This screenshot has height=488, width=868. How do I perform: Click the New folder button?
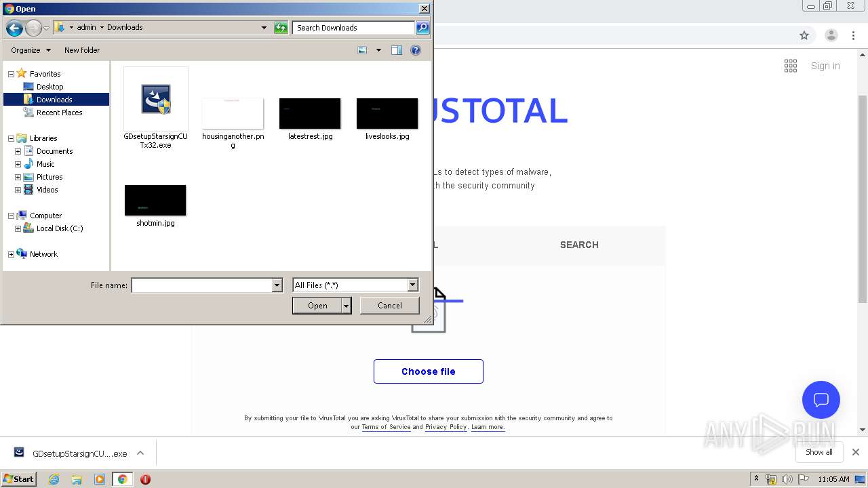82,50
